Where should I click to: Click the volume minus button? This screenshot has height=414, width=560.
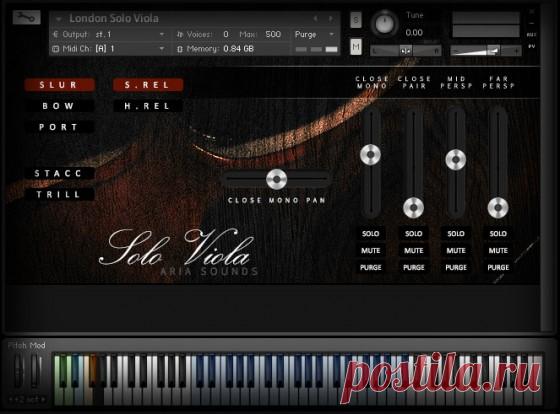(455, 52)
